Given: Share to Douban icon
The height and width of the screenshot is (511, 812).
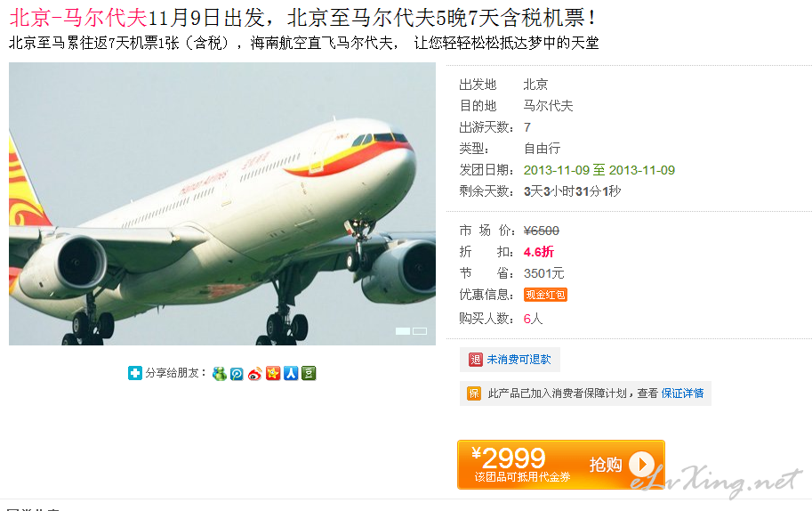Looking at the screenshot, I should 309,373.
